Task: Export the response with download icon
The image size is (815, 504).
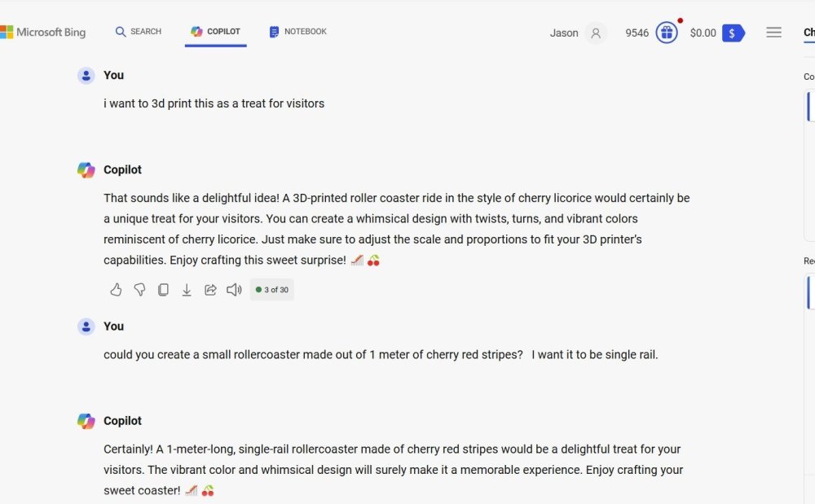Action: [x=187, y=290]
